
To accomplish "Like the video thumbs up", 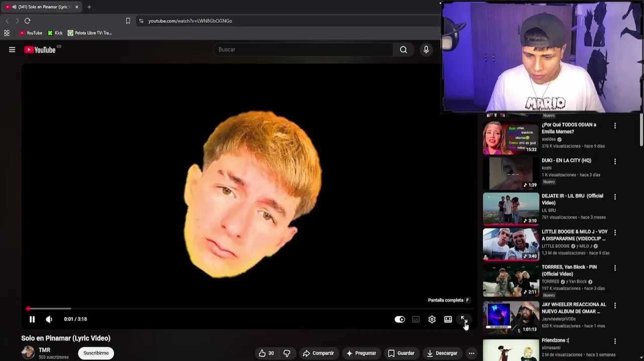I will click(266, 353).
